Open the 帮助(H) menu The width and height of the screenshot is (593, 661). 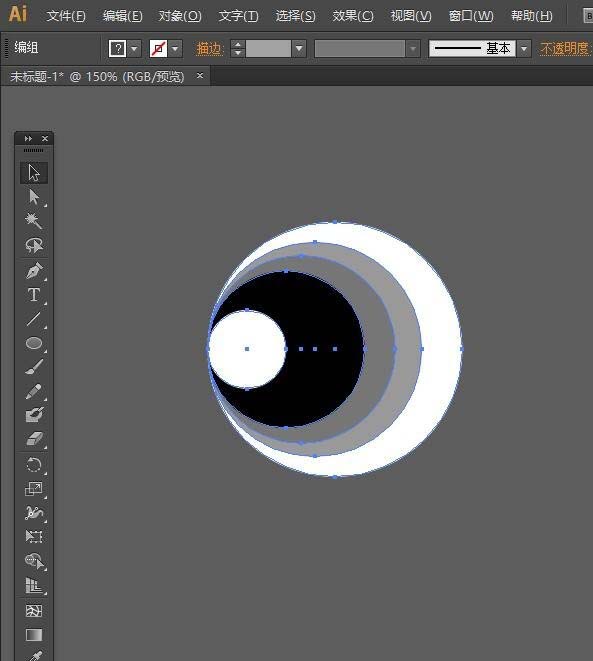531,16
